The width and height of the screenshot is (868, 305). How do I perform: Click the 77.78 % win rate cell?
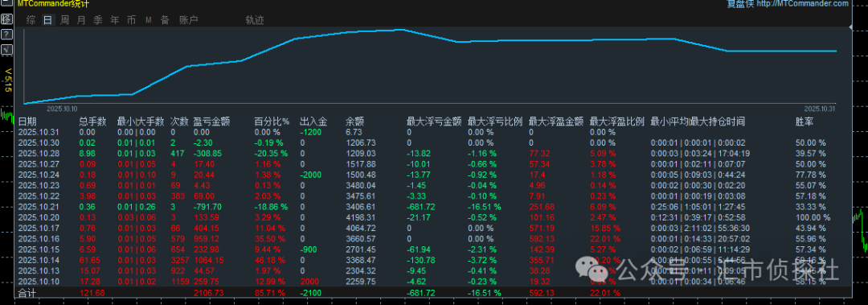click(x=811, y=175)
